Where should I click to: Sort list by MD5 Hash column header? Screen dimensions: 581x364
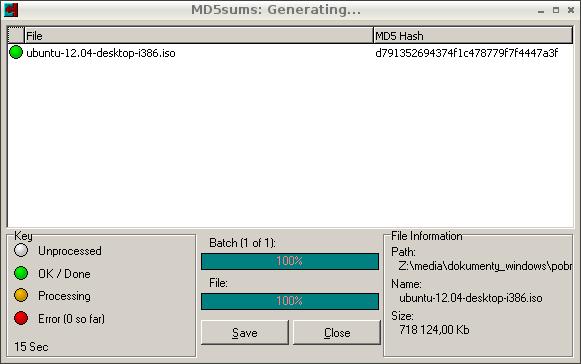pos(473,36)
